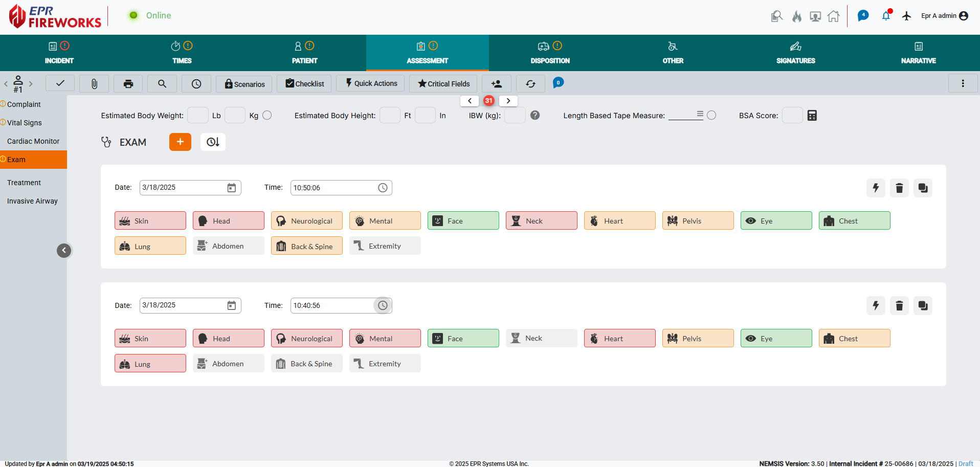Print the report with printer icon
The image size is (980, 467).
[x=128, y=83]
